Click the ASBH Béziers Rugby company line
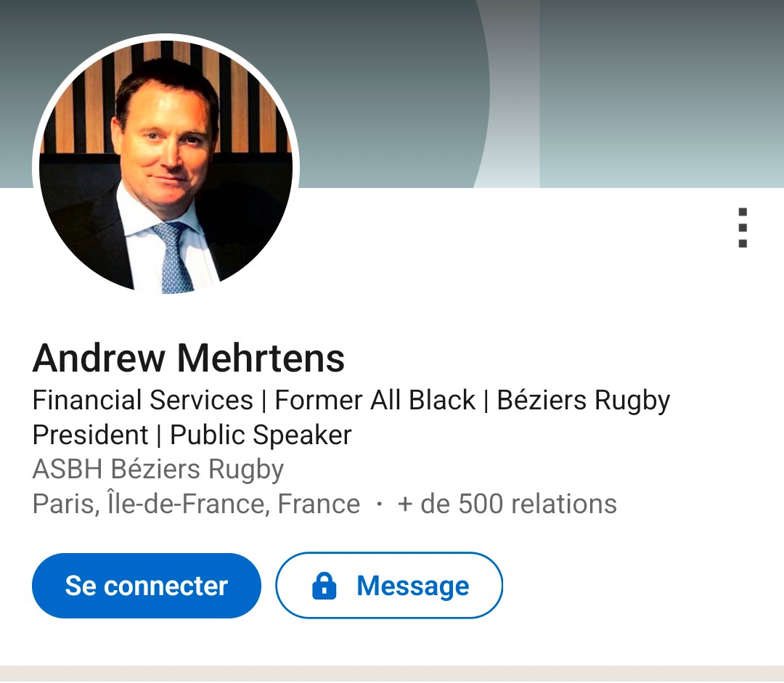 click(x=158, y=470)
